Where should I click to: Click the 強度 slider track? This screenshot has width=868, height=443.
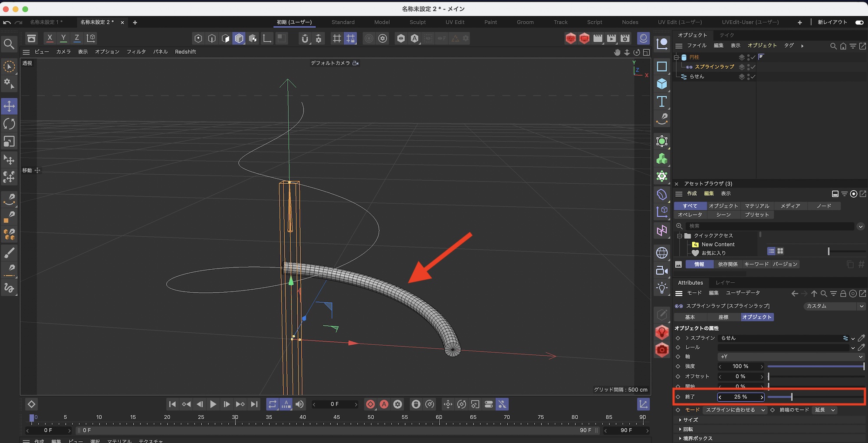pyautogui.click(x=815, y=367)
